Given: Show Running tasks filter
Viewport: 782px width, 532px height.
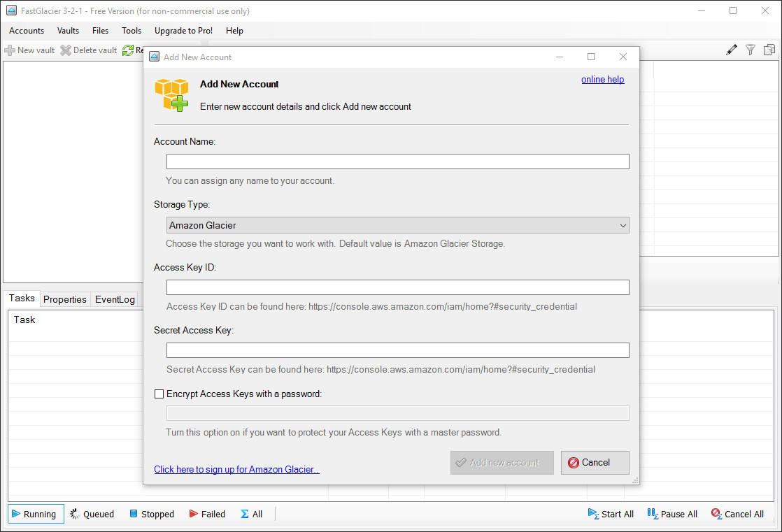Looking at the screenshot, I should point(36,514).
